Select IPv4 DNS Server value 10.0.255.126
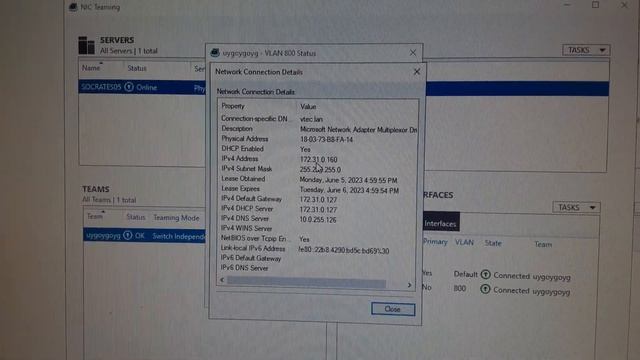This screenshot has width=640, height=360. pos(318,220)
